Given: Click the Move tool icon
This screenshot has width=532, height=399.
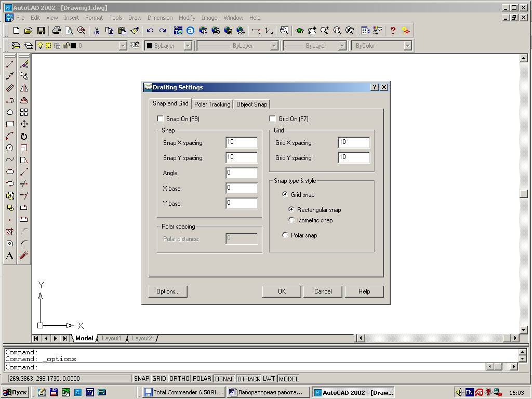Looking at the screenshot, I should pos(24,124).
